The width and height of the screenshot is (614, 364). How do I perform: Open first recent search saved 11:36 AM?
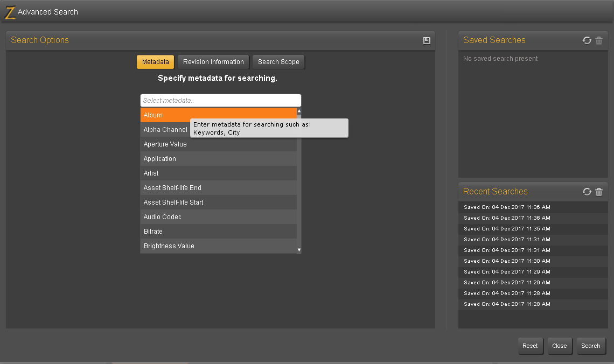coord(533,207)
